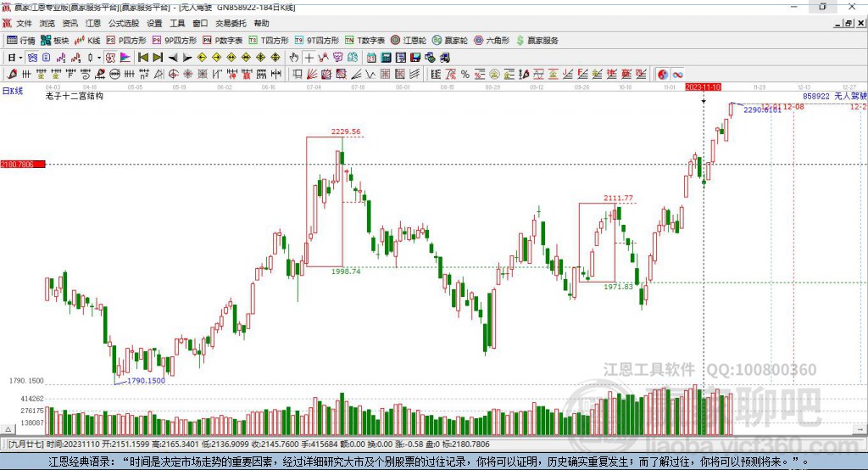Click the 2229.56 high price label
The height and width of the screenshot is (470, 868).
(346, 131)
